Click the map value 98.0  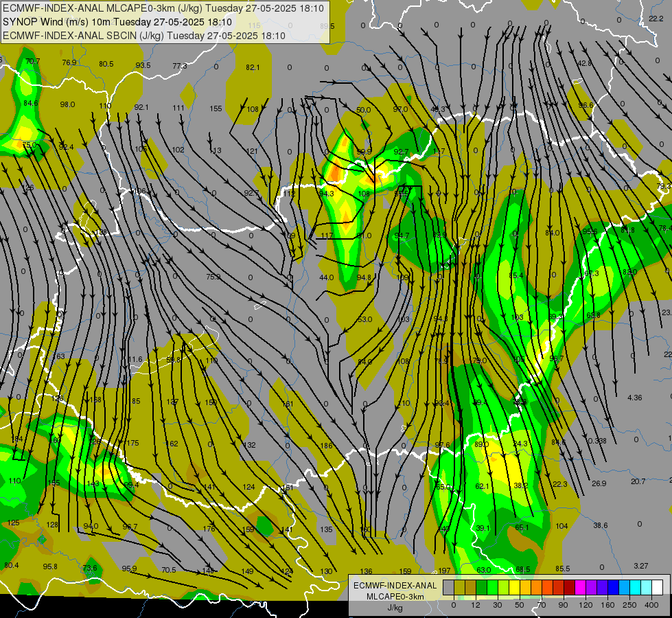tap(67, 104)
